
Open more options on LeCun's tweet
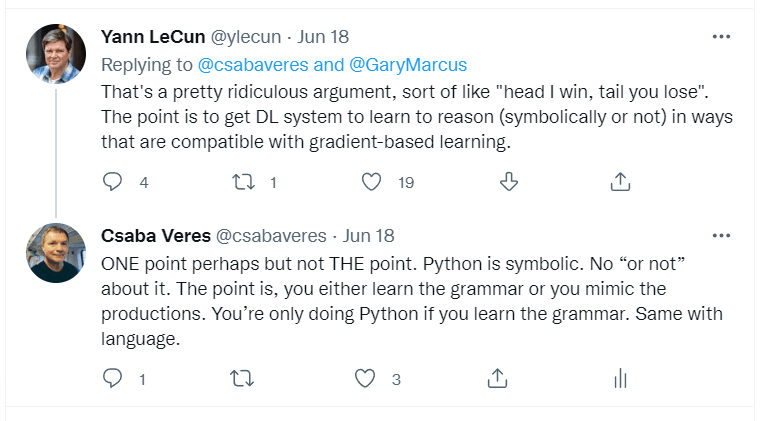[720, 37]
